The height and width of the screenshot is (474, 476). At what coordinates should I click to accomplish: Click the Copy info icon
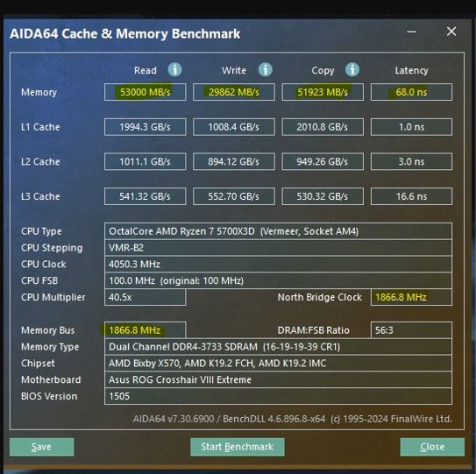pyautogui.click(x=352, y=70)
